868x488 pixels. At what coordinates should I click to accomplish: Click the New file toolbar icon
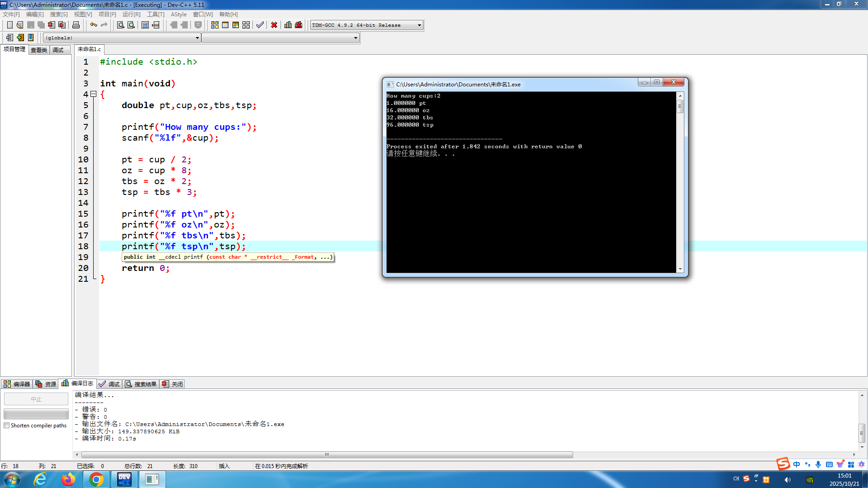pos(9,25)
